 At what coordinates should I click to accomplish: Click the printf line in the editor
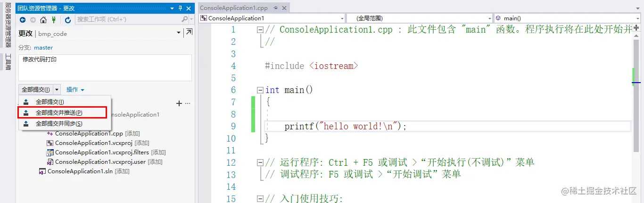346,127
